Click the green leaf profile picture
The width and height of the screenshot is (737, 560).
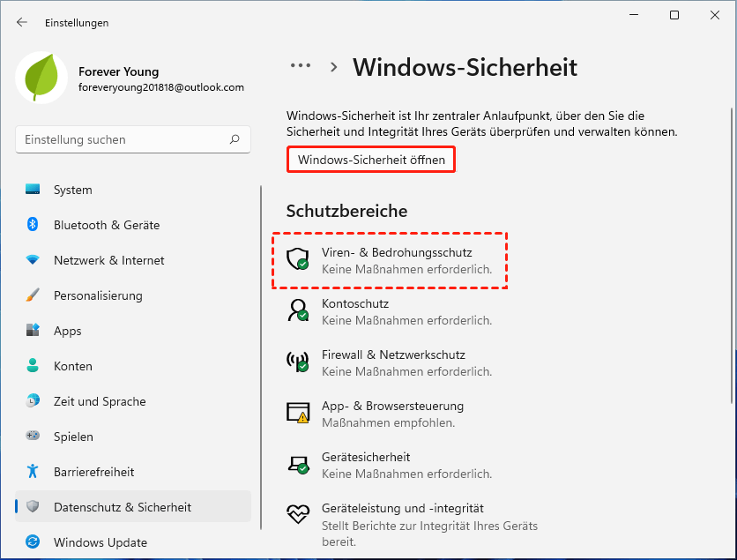coord(41,78)
